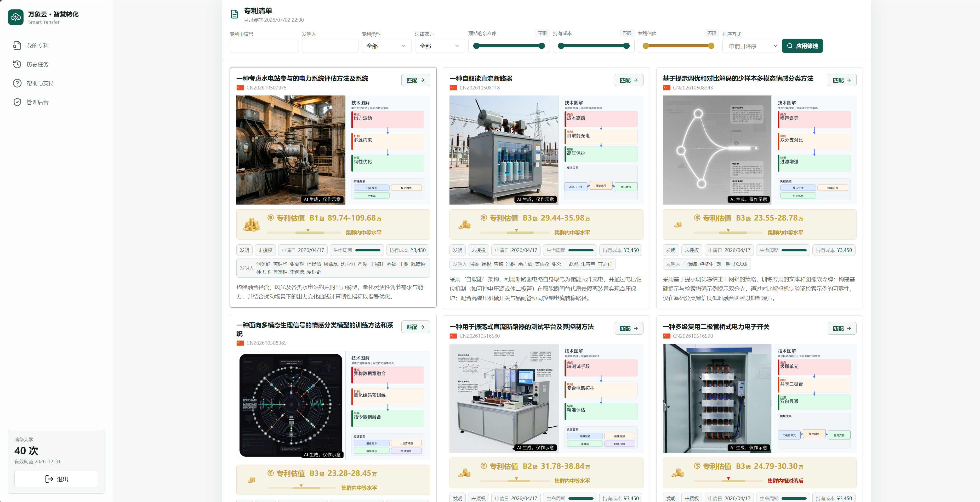980x502 pixels.
Task: Open the 法律效力 dropdown showing 全部
Action: tap(439, 46)
